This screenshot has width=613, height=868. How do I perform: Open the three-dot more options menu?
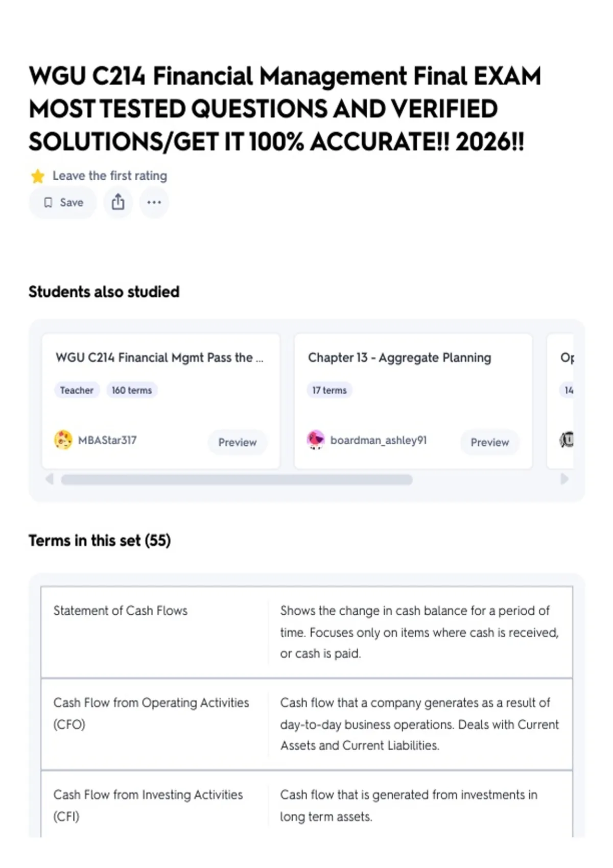[154, 203]
